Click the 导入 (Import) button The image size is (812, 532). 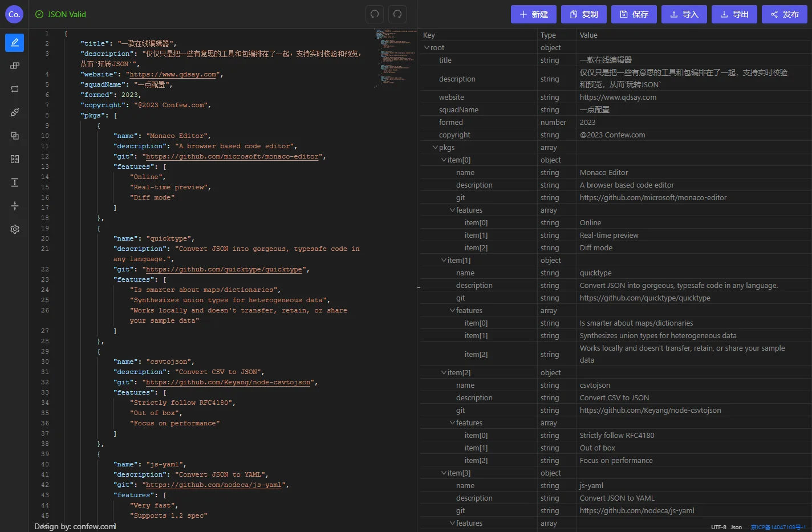click(684, 14)
